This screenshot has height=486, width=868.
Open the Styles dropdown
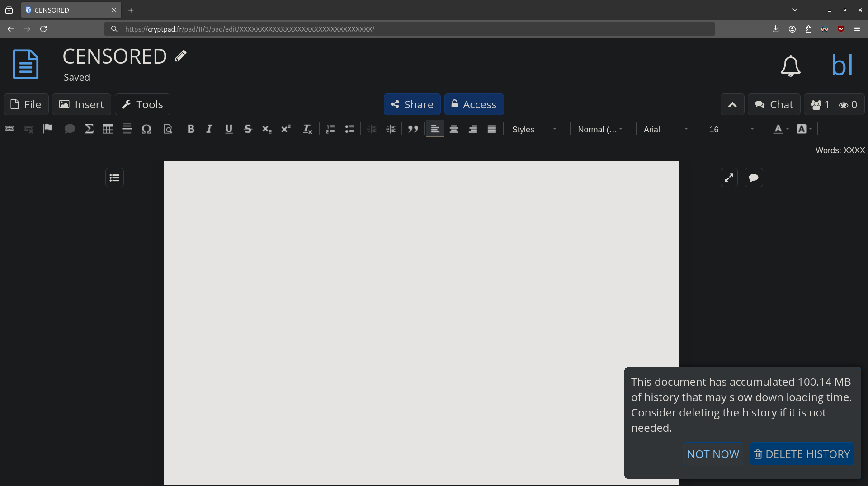point(533,130)
